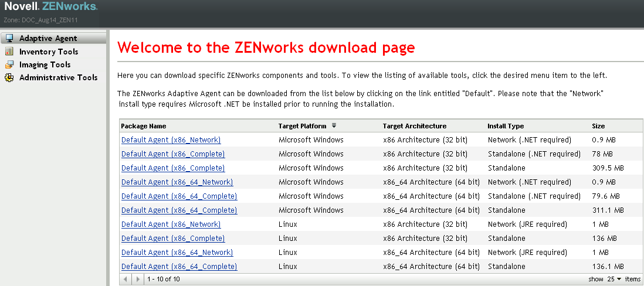Click the Adaptive Agent monitor icon

9,39
